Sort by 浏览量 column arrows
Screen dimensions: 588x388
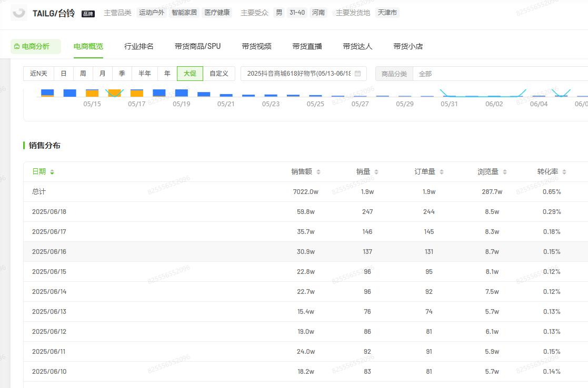click(x=504, y=172)
